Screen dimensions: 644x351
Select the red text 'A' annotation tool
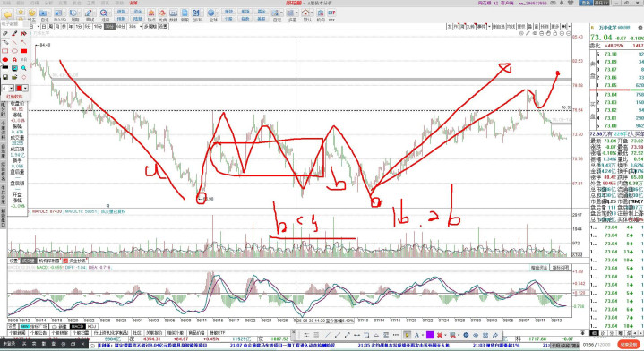coord(15,59)
